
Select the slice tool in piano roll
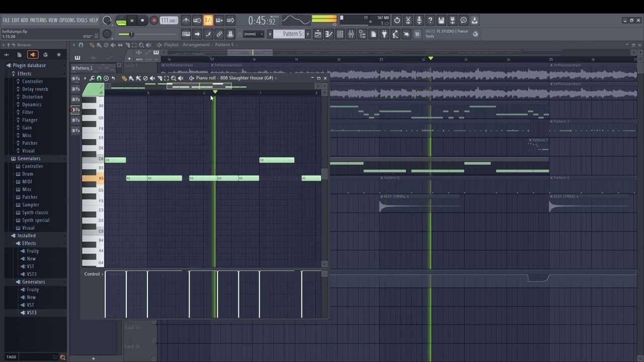coord(159,78)
